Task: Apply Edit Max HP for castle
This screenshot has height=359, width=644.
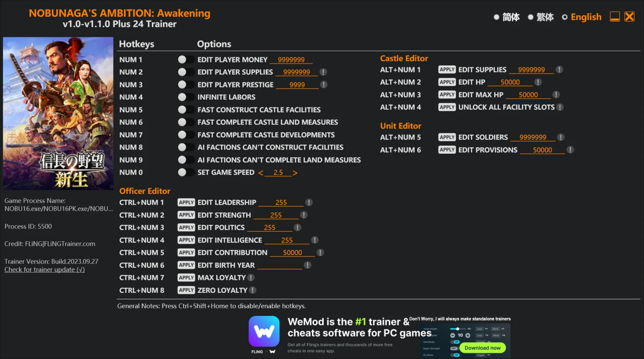Action: [447, 95]
